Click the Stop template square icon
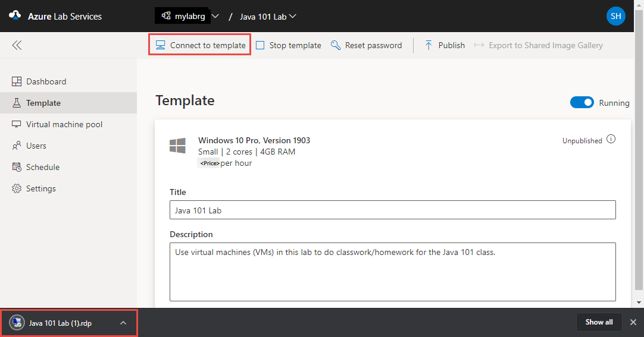 click(260, 45)
